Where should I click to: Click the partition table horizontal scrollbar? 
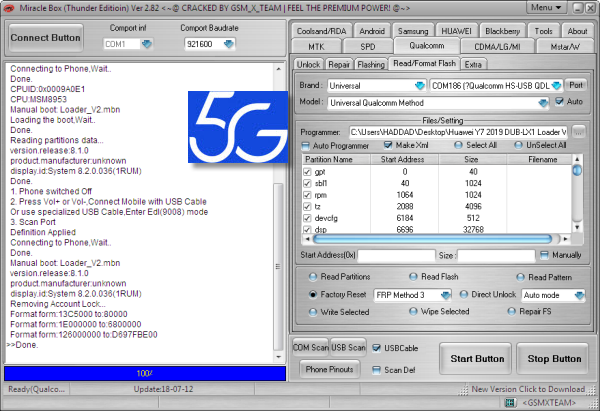pos(432,239)
